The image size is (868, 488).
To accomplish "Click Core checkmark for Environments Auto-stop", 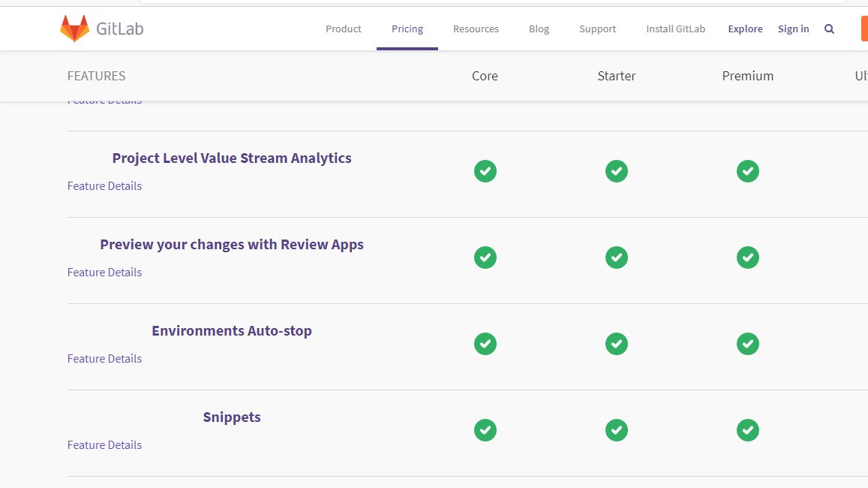I will [x=485, y=344].
